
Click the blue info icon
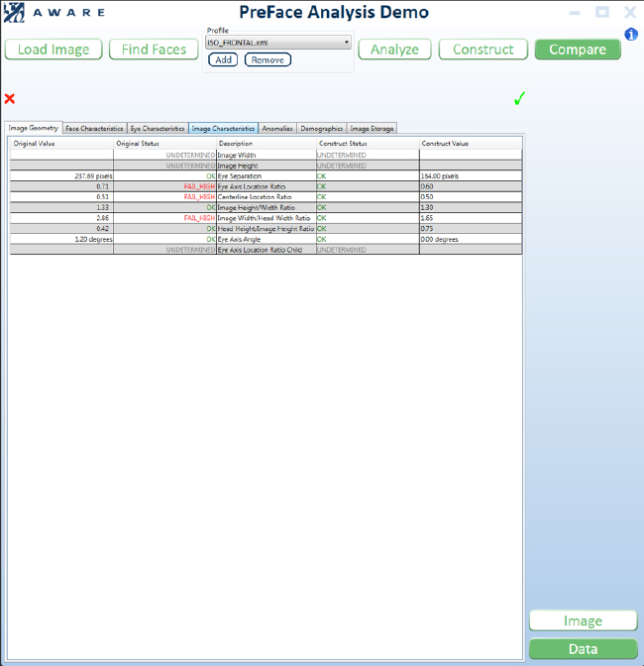point(631,34)
